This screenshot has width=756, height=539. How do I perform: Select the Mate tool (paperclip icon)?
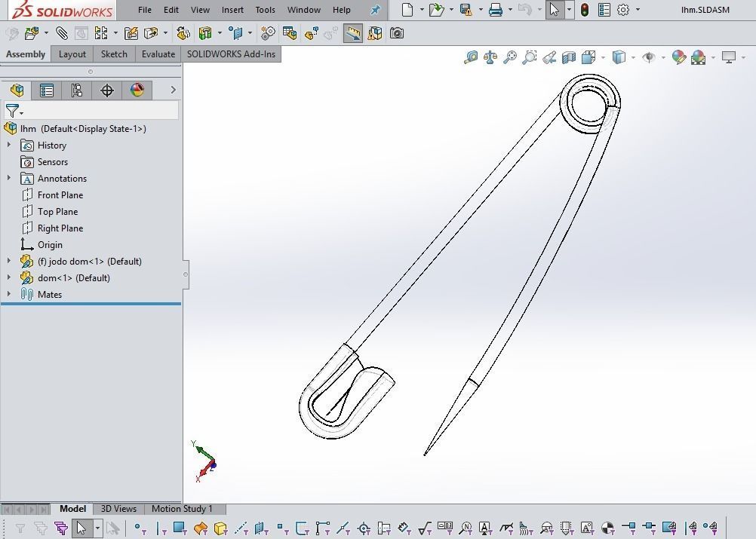(62, 33)
